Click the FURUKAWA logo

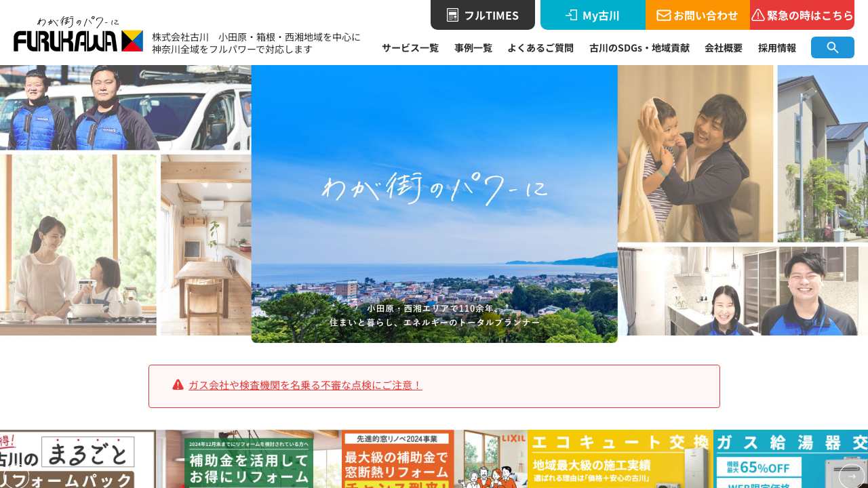pyautogui.click(x=78, y=35)
